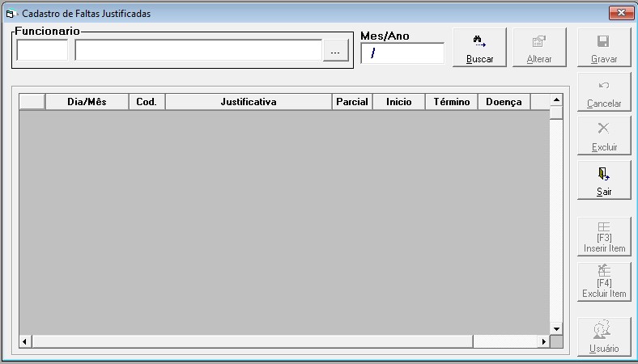
Task: Click the Buscar binoculars button
Action: pos(479,47)
